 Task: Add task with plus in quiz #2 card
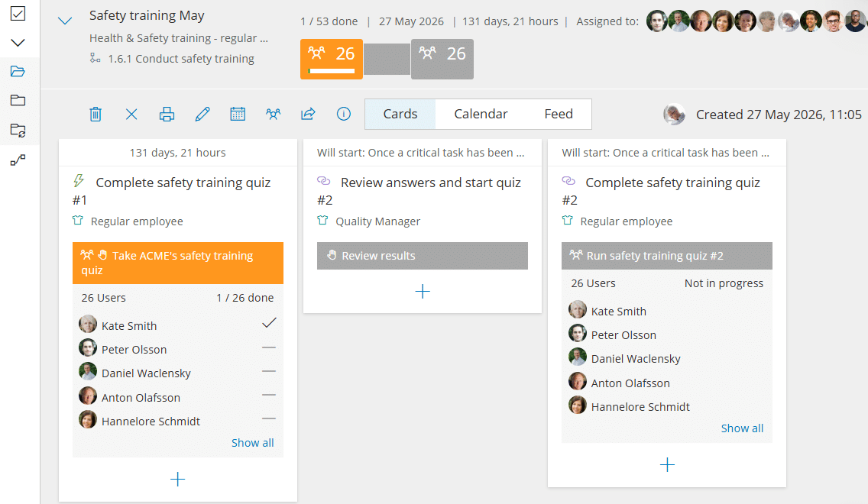[667, 465]
